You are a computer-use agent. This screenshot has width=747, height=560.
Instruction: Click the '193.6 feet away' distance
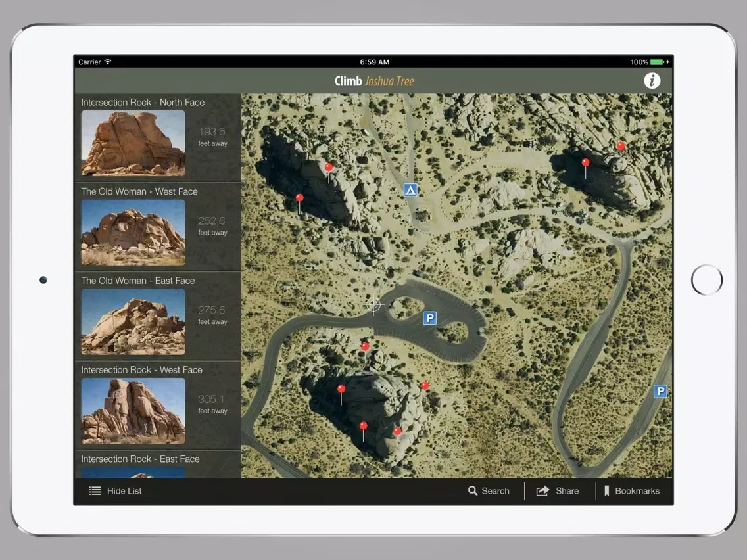coord(212,137)
